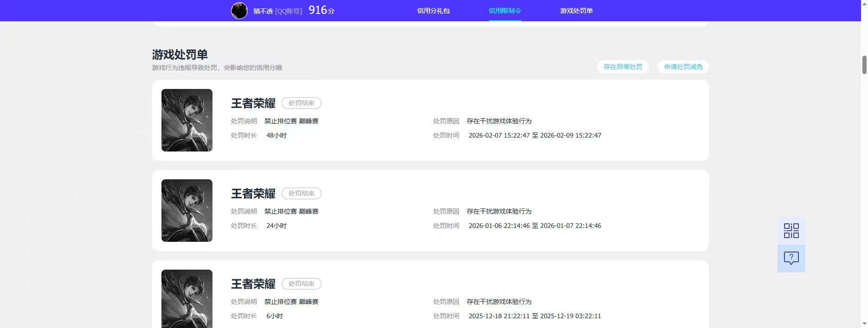868x328 pixels.
Task: Click the hero thumbnail of the 6小时 penalty
Action: (x=187, y=299)
